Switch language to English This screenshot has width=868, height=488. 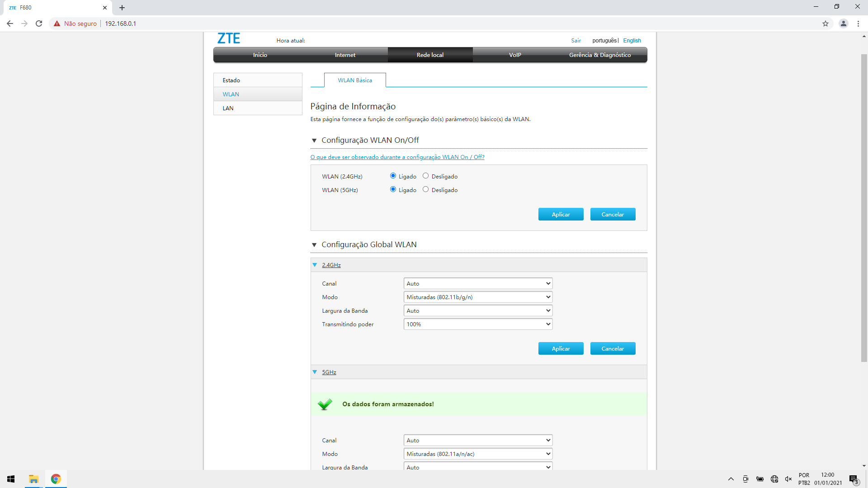click(632, 40)
